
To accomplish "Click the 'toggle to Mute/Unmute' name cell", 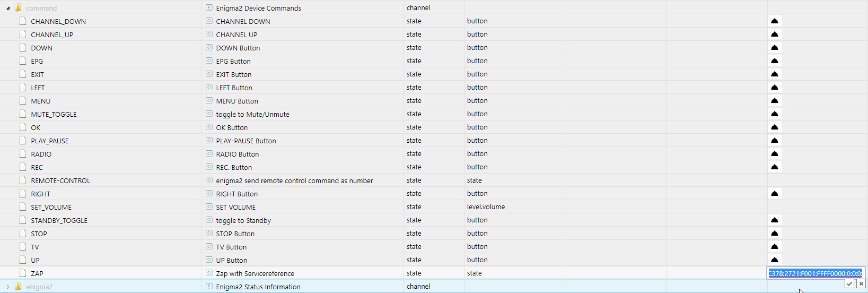I will 252,114.
